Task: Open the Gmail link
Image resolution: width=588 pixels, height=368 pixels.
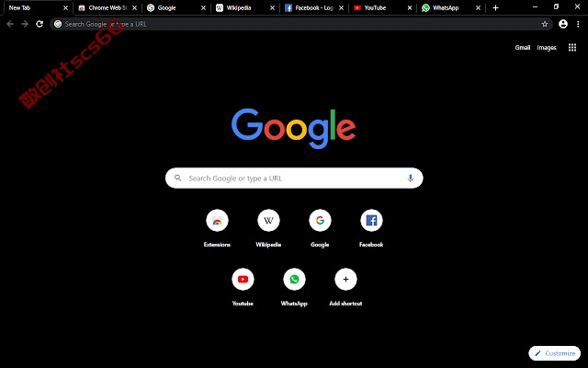Action: [523, 47]
